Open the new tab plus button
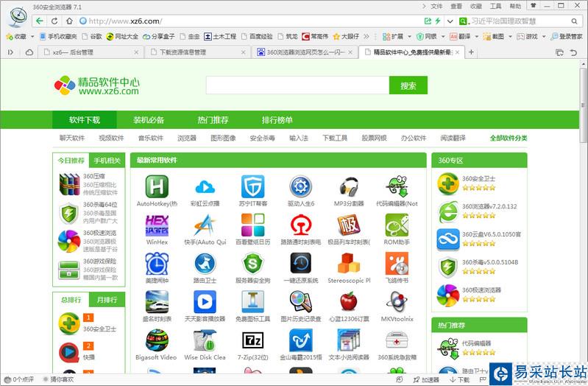The image size is (588, 386). (472, 52)
